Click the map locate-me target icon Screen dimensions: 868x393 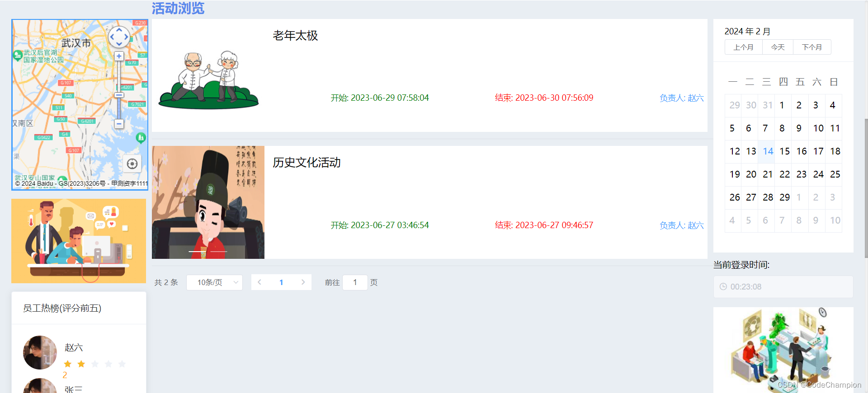coord(132,164)
